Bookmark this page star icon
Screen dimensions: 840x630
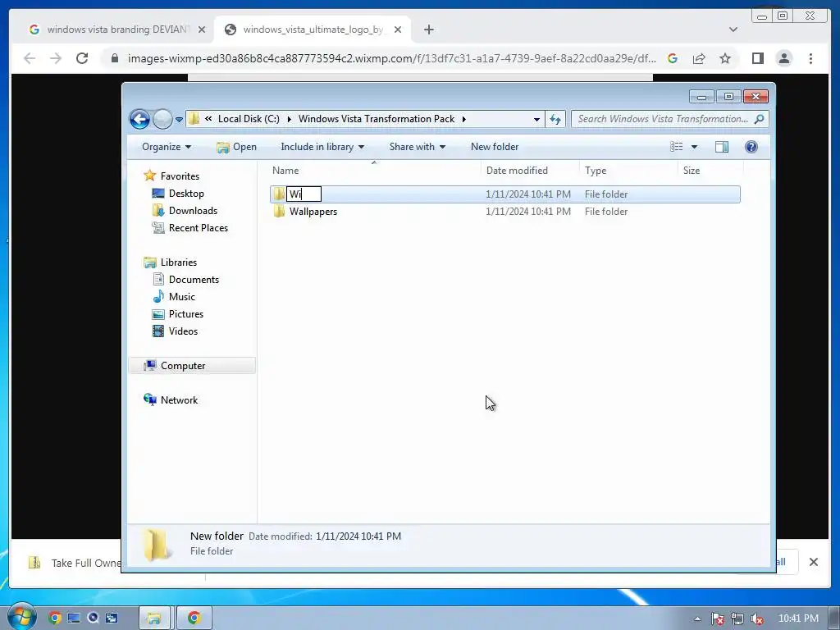tap(725, 58)
